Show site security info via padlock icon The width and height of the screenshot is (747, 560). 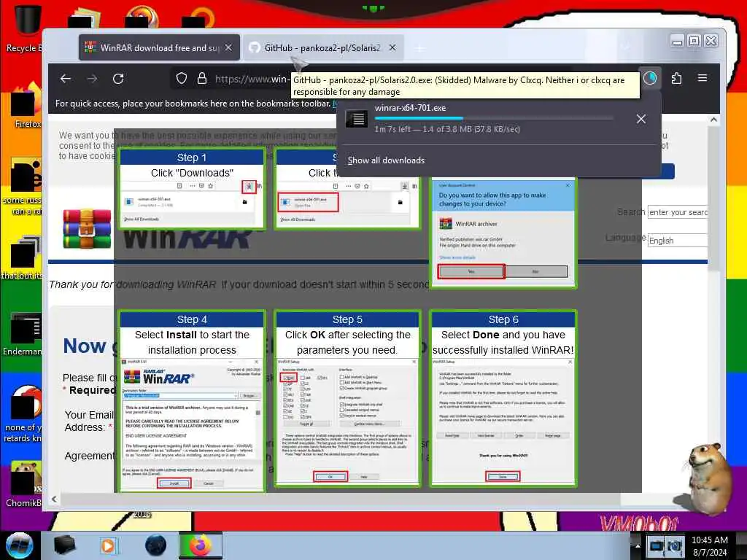[x=202, y=79]
